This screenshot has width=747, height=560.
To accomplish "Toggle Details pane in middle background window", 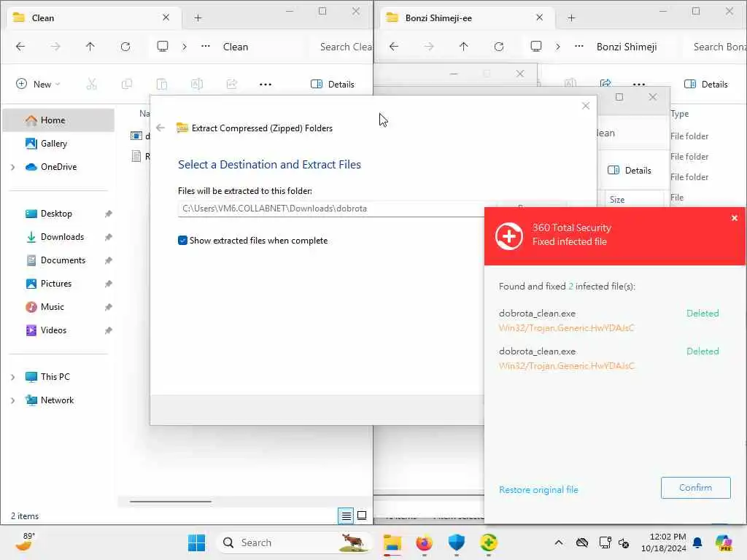I will pyautogui.click(x=630, y=171).
